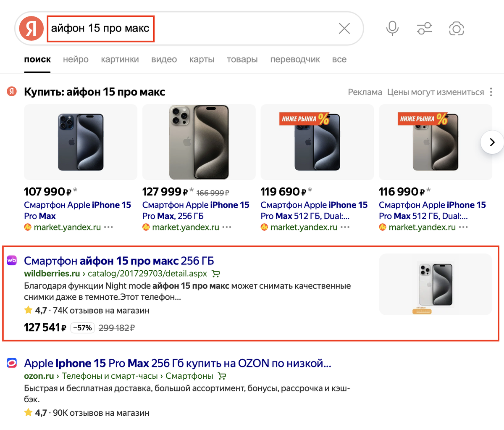Click market.yandex.ru under 119 690 ₽ offer
Viewport: 504px width, 430px height.
pyautogui.click(x=304, y=227)
